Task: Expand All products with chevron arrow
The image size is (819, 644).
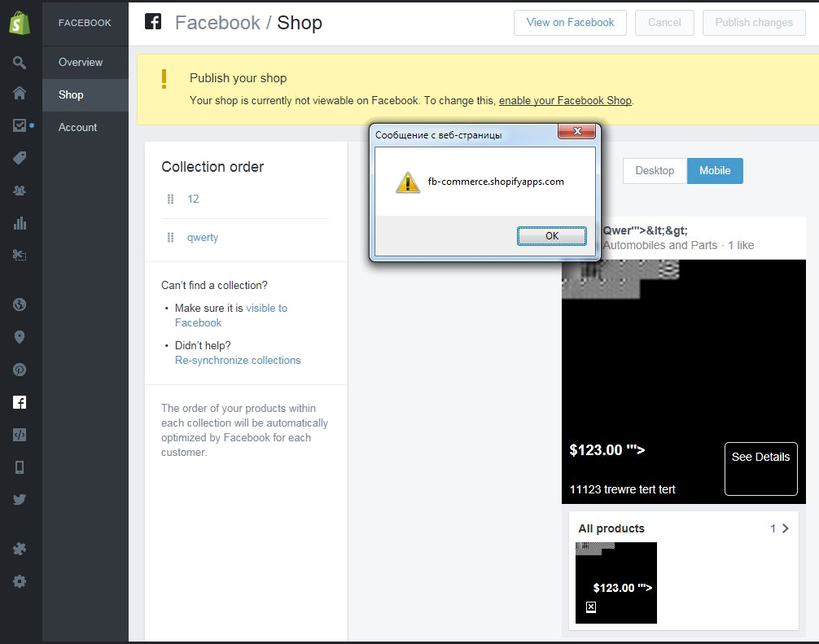Action: click(x=785, y=528)
